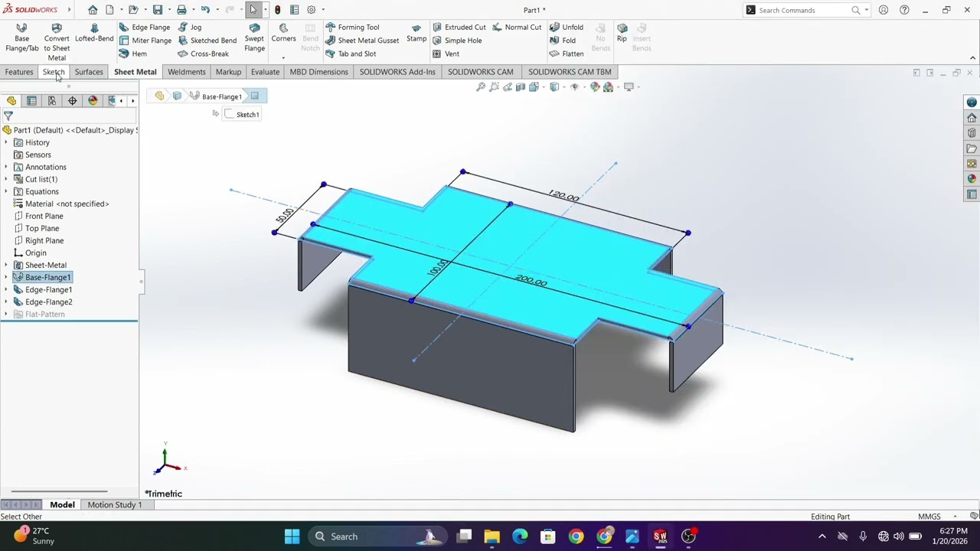Open the Display Style dropdown arrow
The image size is (980, 551).
563,87
